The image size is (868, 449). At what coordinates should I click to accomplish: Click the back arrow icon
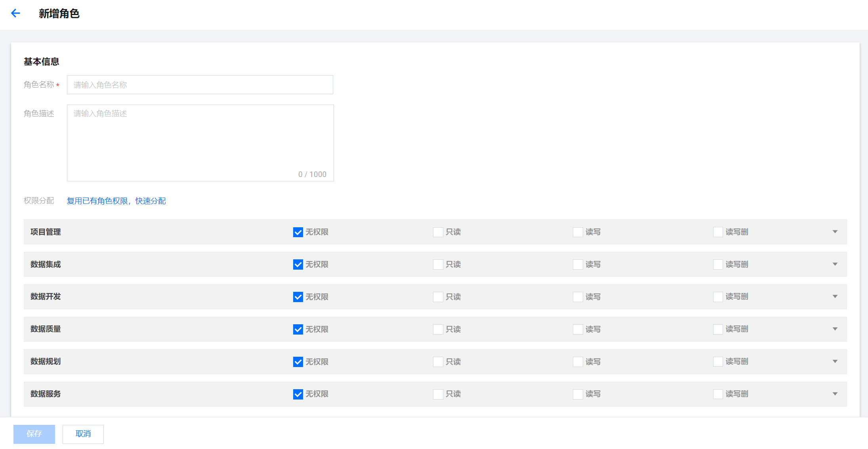click(x=15, y=13)
